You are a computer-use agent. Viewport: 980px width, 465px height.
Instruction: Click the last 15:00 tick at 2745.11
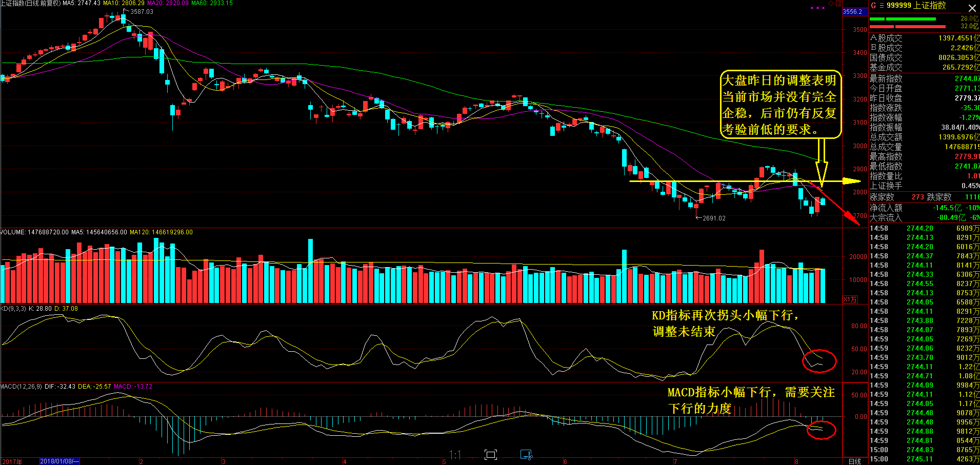(924, 459)
